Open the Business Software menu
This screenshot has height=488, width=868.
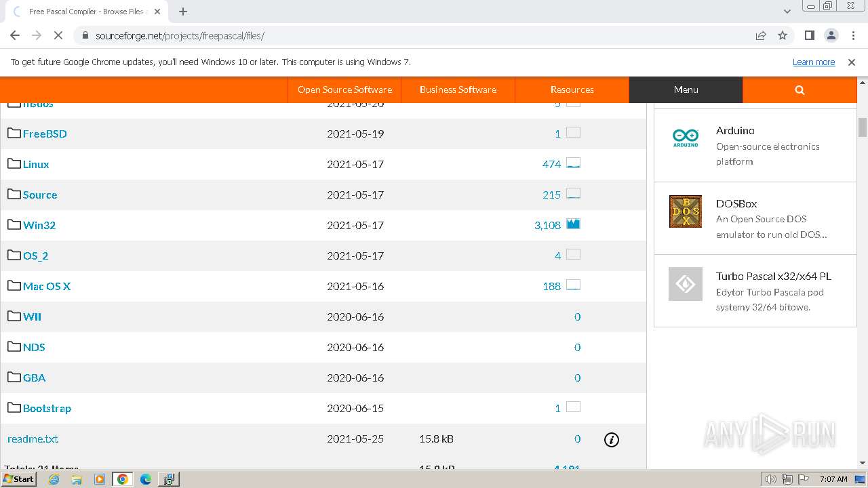click(x=458, y=89)
